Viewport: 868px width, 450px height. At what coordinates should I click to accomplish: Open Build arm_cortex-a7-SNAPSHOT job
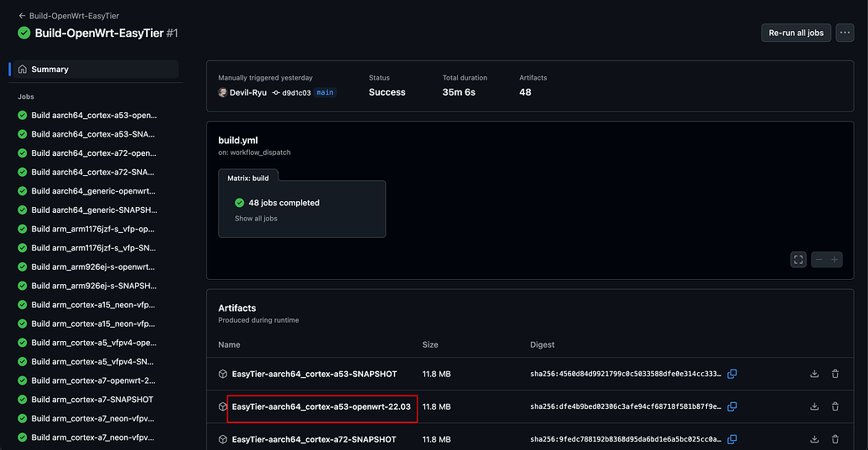(86, 399)
